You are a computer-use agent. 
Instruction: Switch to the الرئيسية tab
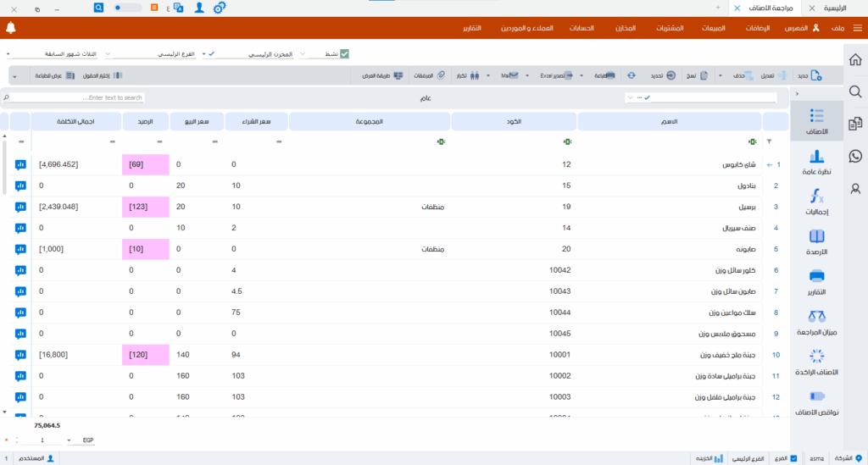[839, 8]
